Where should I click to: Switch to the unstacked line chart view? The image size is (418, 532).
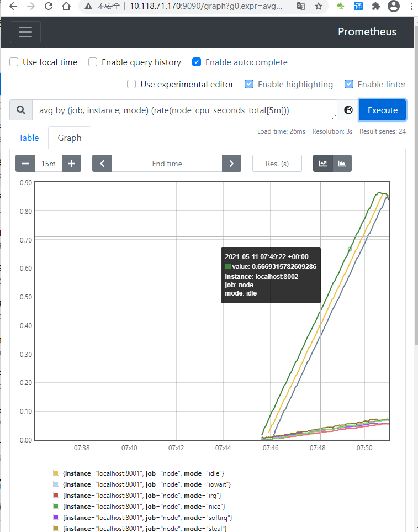tap(323, 164)
